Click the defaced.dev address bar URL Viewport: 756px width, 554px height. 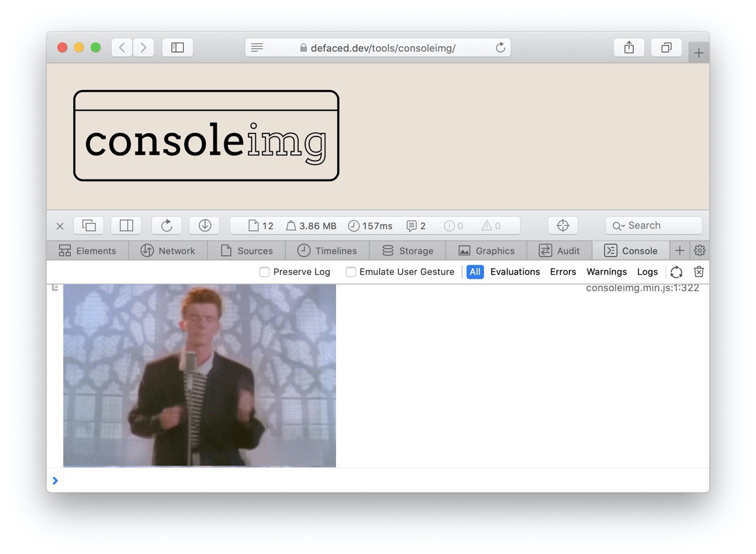pyautogui.click(x=383, y=48)
